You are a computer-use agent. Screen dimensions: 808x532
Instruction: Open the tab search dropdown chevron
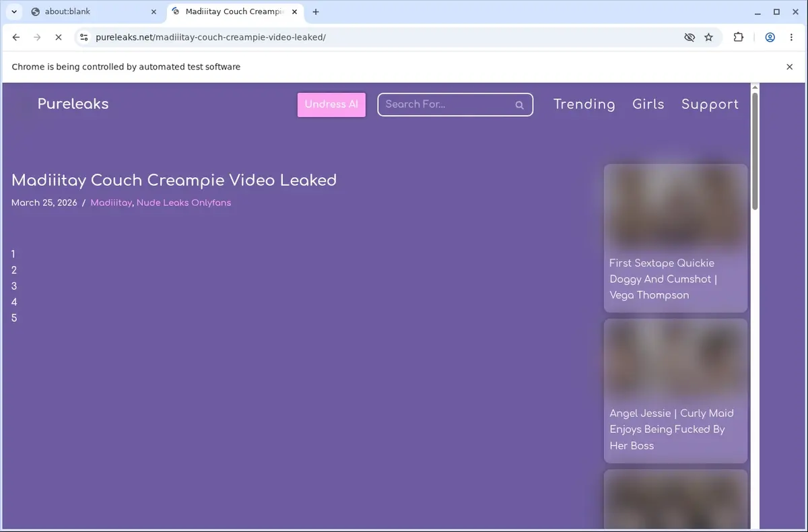click(x=13, y=11)
